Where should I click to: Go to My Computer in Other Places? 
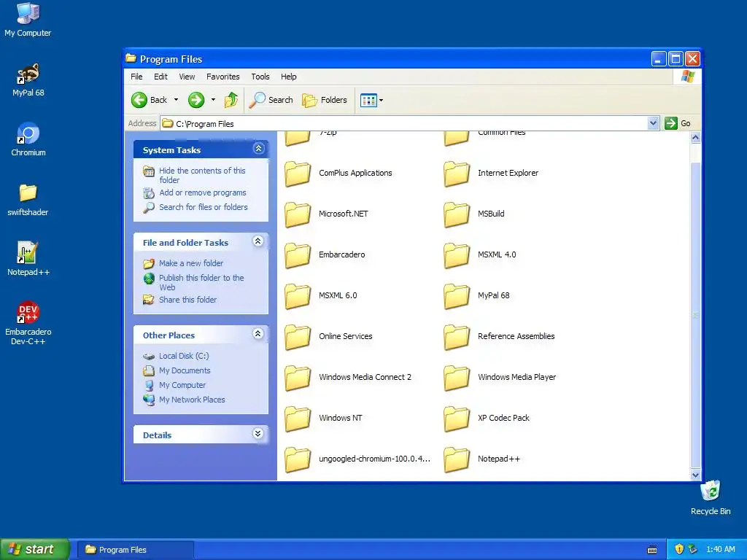click(182, 385)
